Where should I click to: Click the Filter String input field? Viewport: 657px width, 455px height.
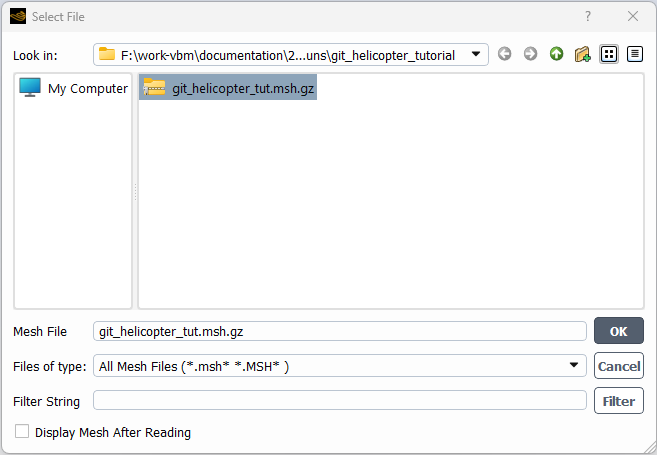pos(340,401)
